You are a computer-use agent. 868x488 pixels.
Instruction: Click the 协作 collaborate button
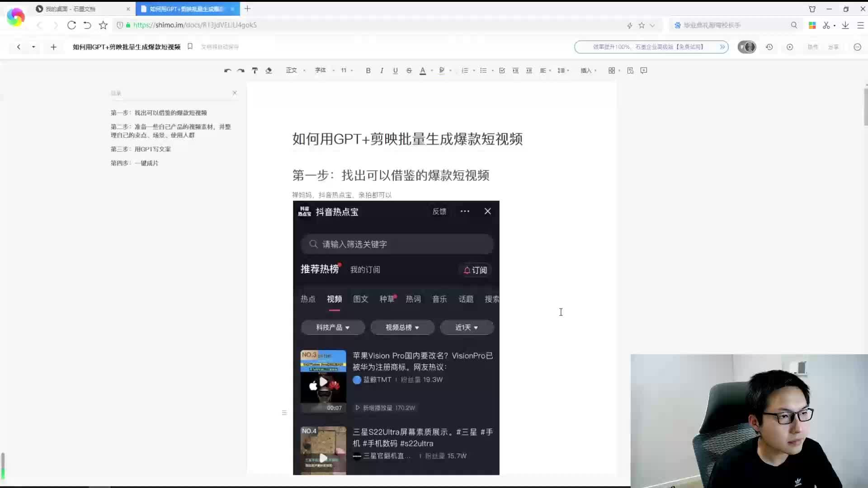coord(813,47)
